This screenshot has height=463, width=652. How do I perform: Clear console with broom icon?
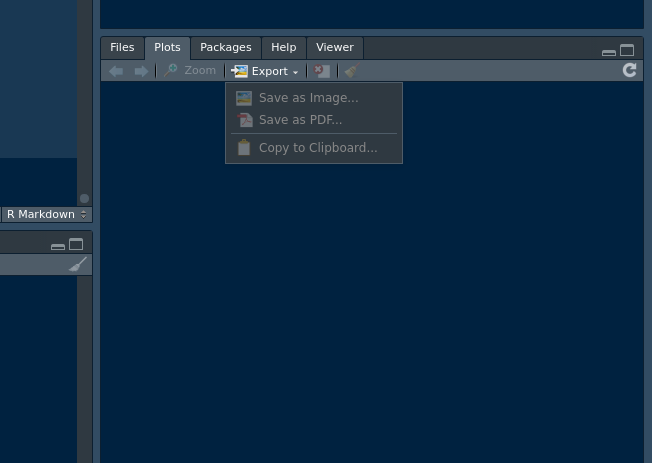pyautogui.click(x=78, y=264)
